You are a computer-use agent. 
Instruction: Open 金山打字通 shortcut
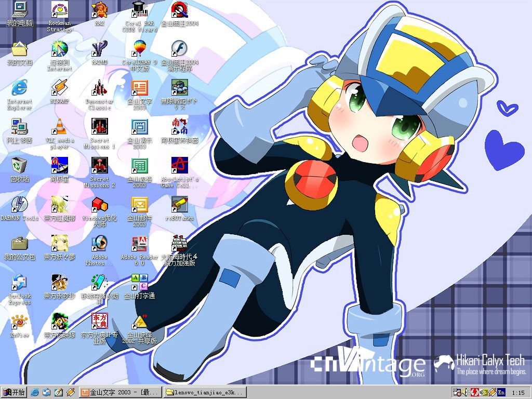coord(139,287)
